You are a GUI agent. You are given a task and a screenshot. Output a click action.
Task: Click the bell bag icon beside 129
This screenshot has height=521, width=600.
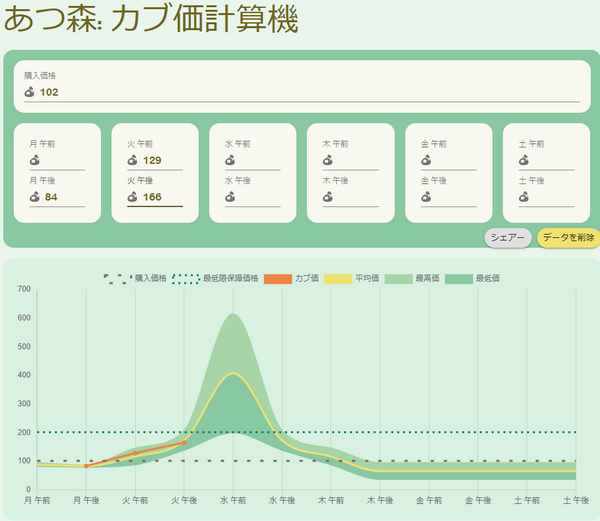[132, 160]
